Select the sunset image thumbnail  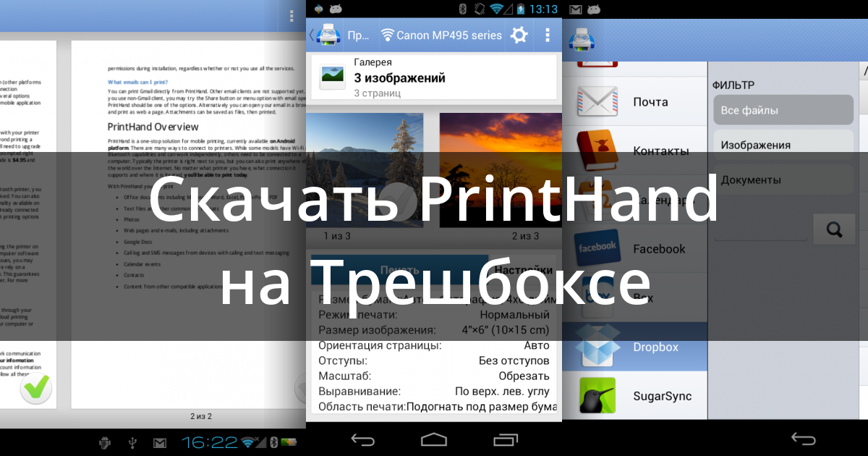click(501, 170)
